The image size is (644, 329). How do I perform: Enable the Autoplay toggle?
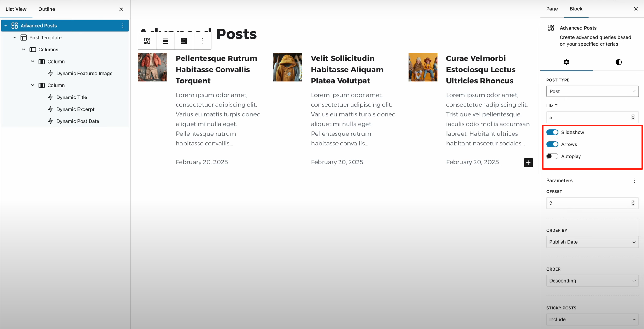tap(552, 156)
